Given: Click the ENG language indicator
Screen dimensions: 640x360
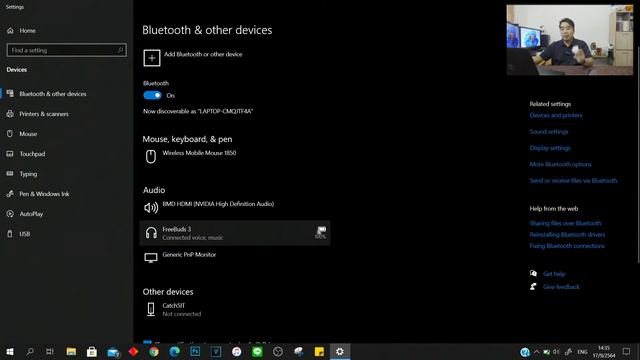Looking at the screenshot, I should 582,351.
